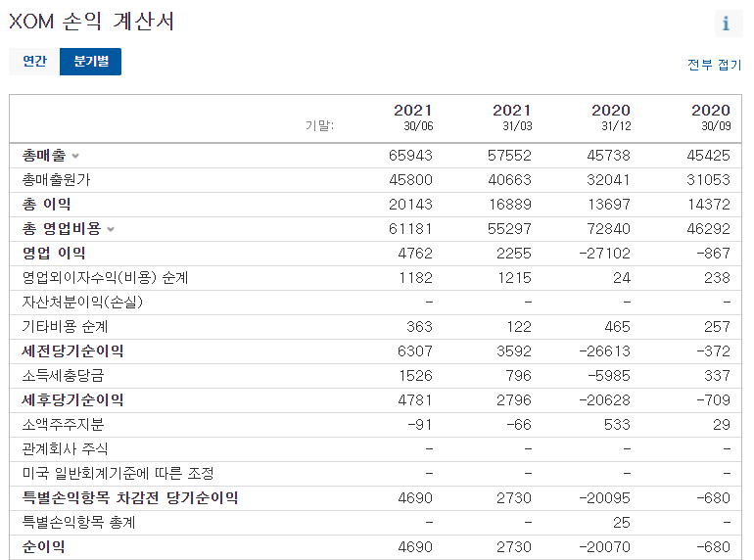Click the 전부 접기 link

point(714,65)
